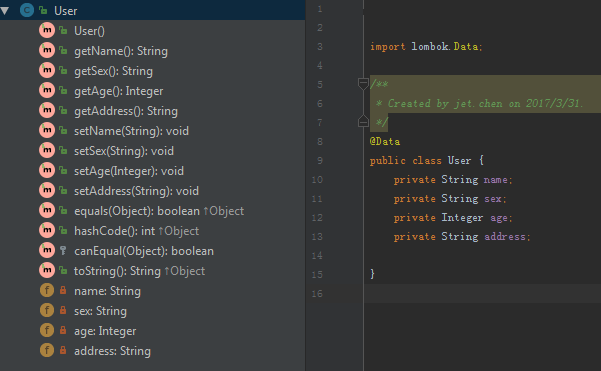
Task: Select getSex(): String entry
Action: coord(113,71)
